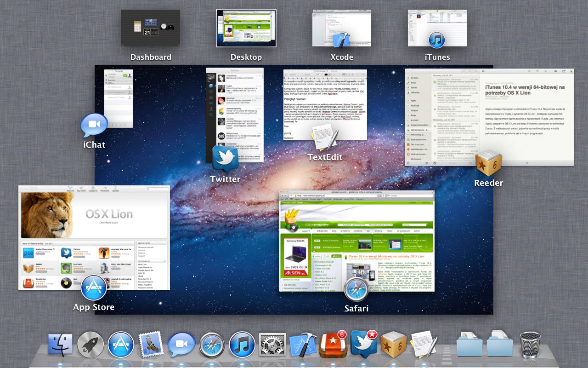Open System Preferences gear in Dock
The image size is (588, 368).
click(272, 345)
